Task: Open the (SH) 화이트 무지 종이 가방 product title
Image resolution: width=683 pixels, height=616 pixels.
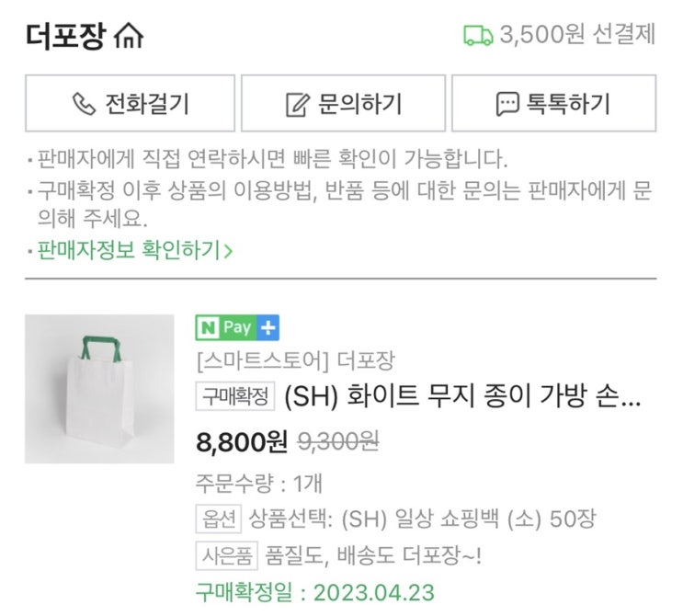Action: [463, 397]
